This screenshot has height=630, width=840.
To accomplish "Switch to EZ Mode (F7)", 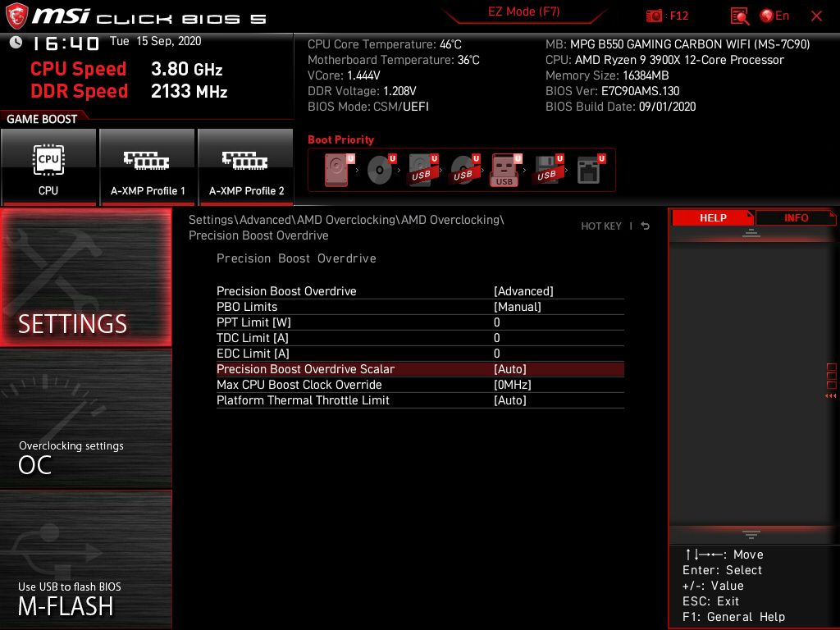I will [x=523, y=11].
